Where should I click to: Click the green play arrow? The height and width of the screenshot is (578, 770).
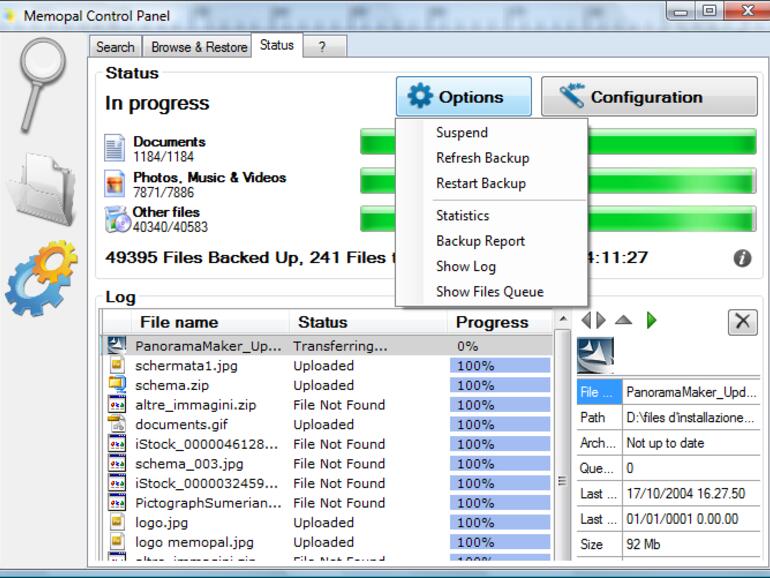point(651,321)
